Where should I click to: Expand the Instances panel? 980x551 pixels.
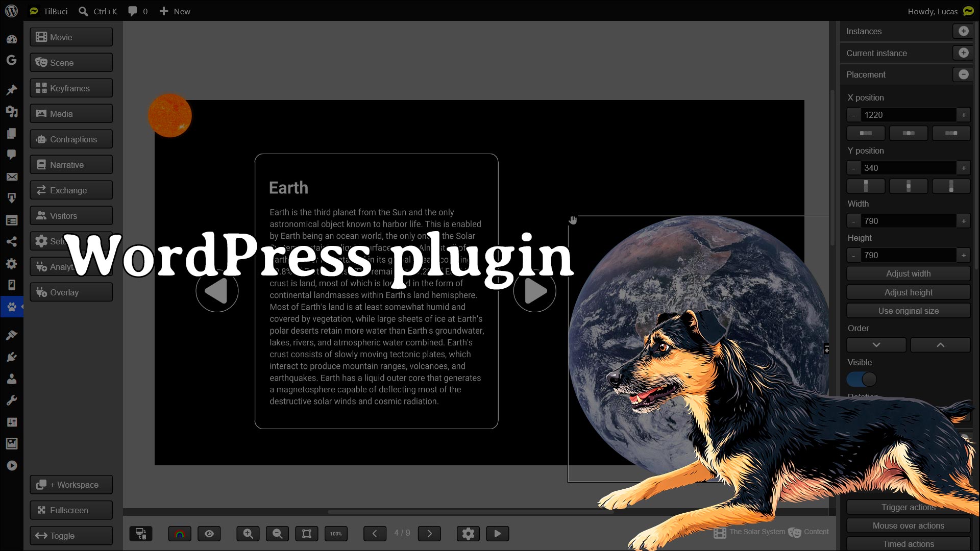pos(963,31)
